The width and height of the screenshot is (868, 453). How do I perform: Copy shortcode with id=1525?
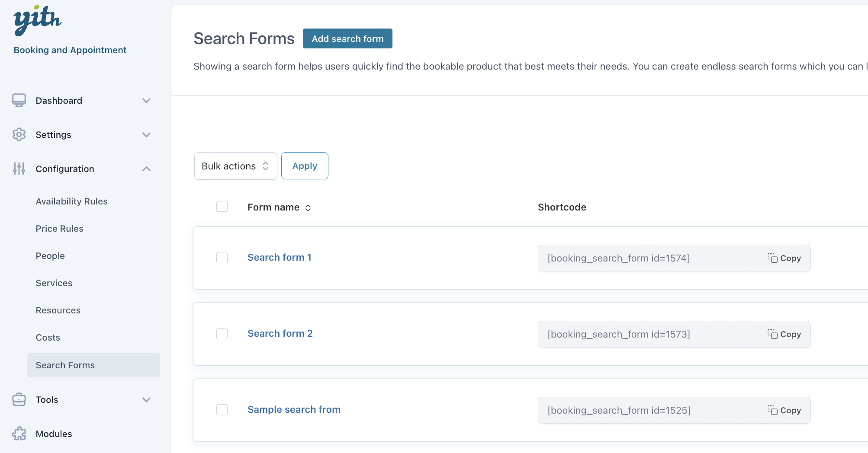[784, 410]
